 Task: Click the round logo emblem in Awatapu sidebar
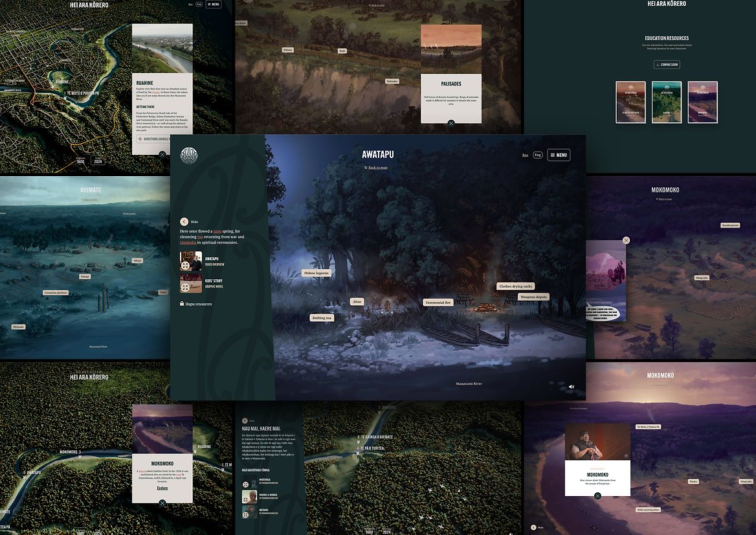pyautogui.click(x=188, y=155)
